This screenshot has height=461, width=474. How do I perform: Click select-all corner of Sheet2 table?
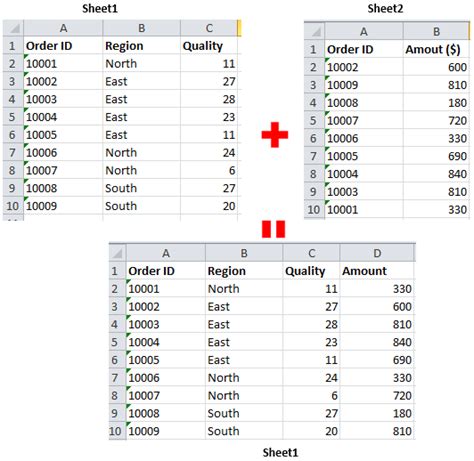coord(314,31)
